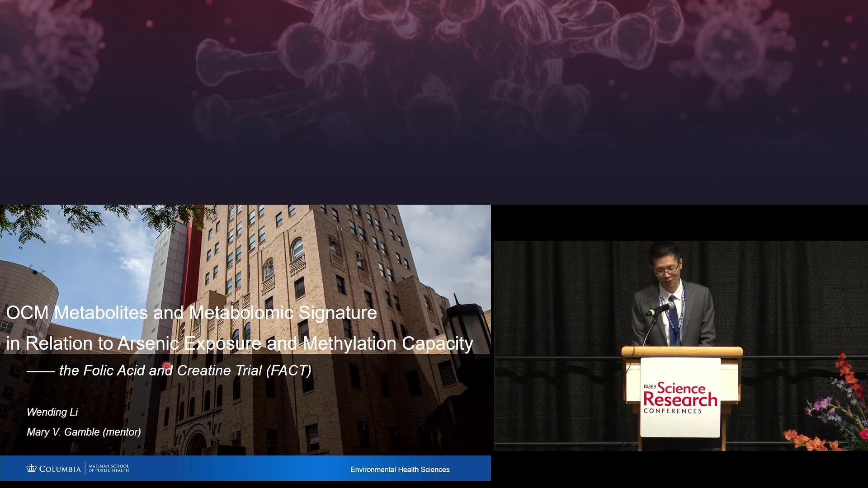868x488 pixels.
Task: Click the Folic Acid and Creatine Trial subtitle
Action: (170, 371)
